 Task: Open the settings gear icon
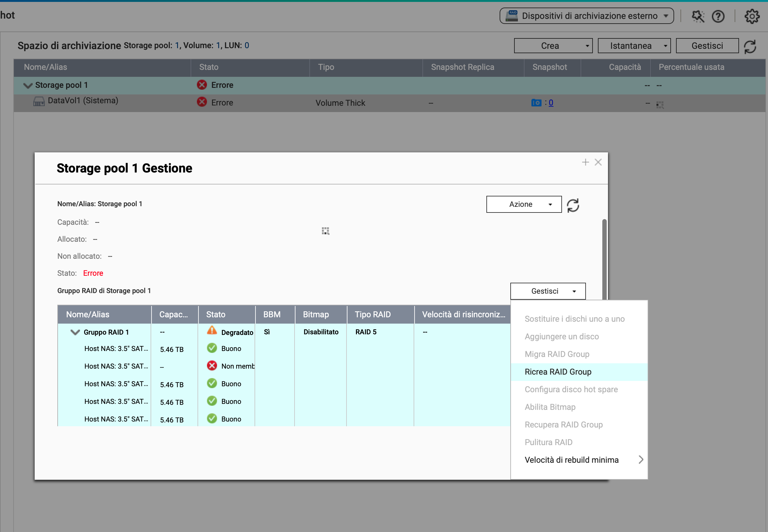pyautogui.click(x=752, y=16)
